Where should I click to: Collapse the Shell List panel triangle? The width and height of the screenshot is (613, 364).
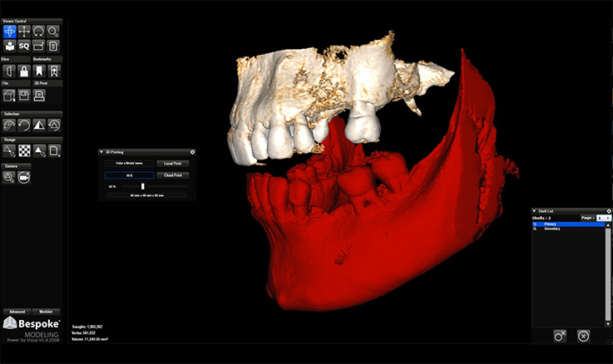[x=535, y=212]
